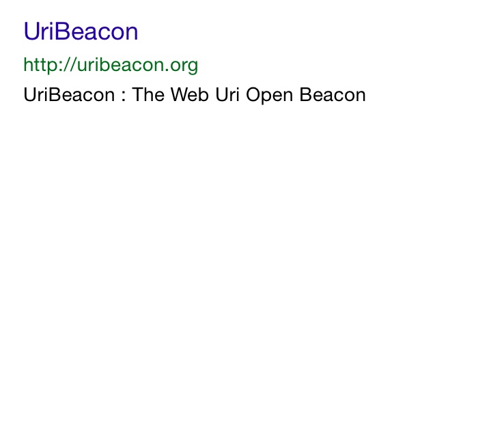Click the word 'Uri' before 'Open'
Screen dimensions: 504x422
click(x=227, y=95)
